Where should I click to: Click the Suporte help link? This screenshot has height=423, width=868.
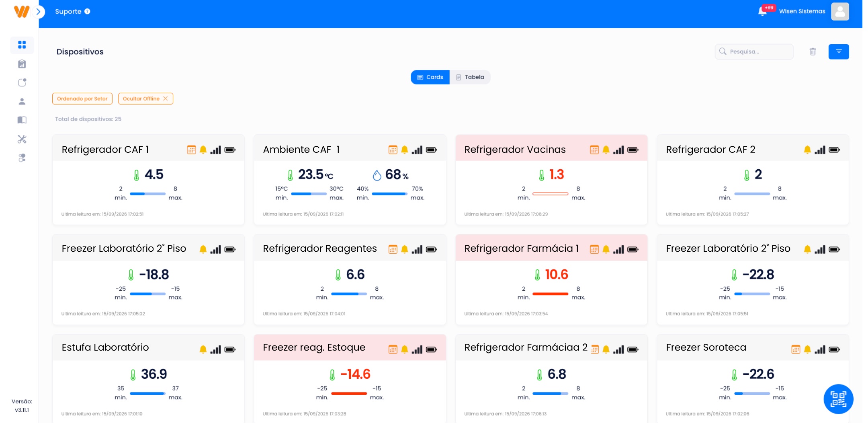click(x=72, y=12)
